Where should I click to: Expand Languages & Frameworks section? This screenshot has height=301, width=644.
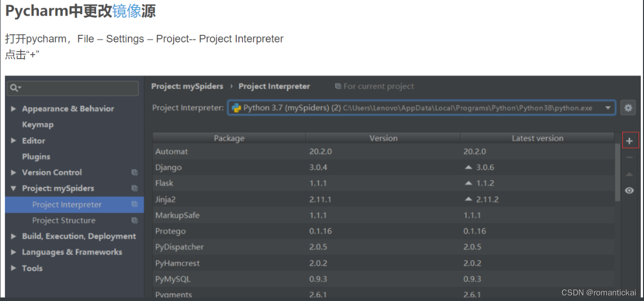point(14,252)
